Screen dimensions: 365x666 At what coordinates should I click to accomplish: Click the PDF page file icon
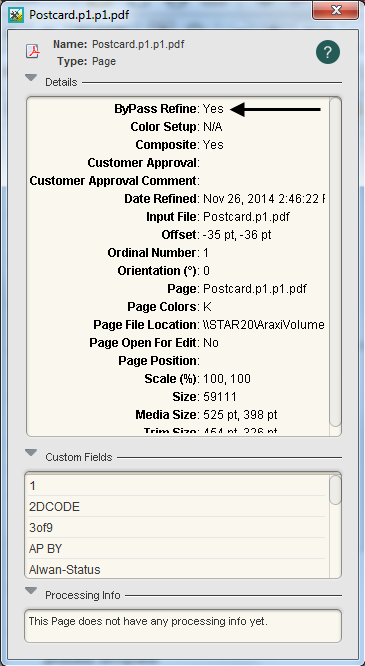point(33,52)
